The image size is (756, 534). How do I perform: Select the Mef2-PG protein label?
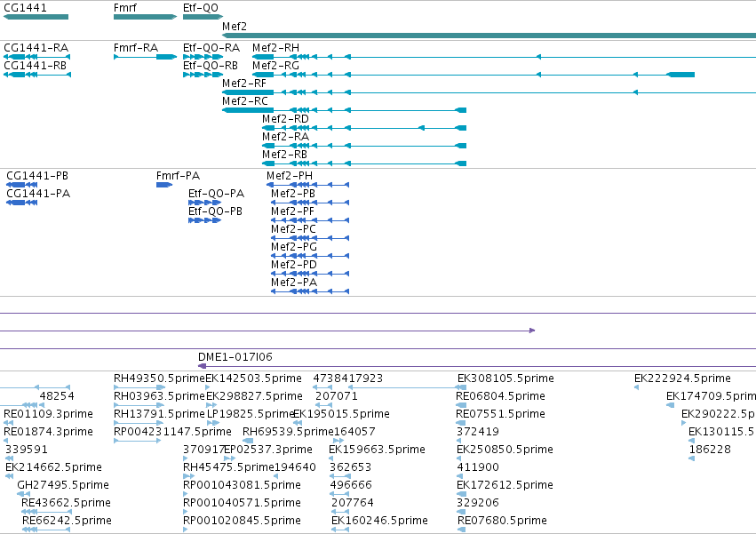[x=294, y=247]
